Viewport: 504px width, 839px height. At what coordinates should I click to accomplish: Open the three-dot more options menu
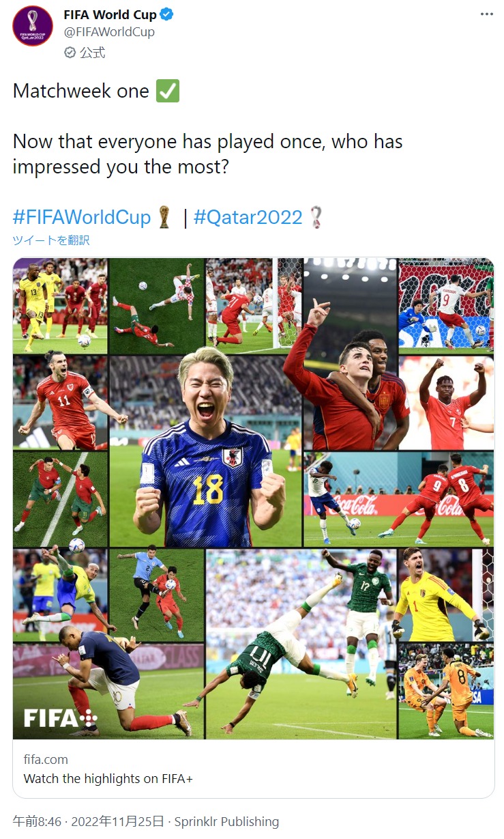[486, 14]
